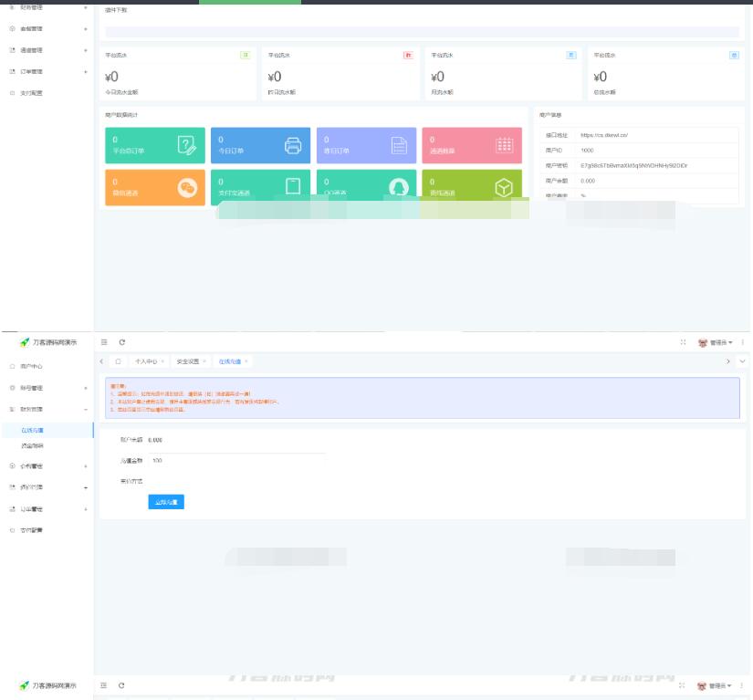Close the 安全设置 tab
This screenshot has height=700, width=753.
pos(204,361)
